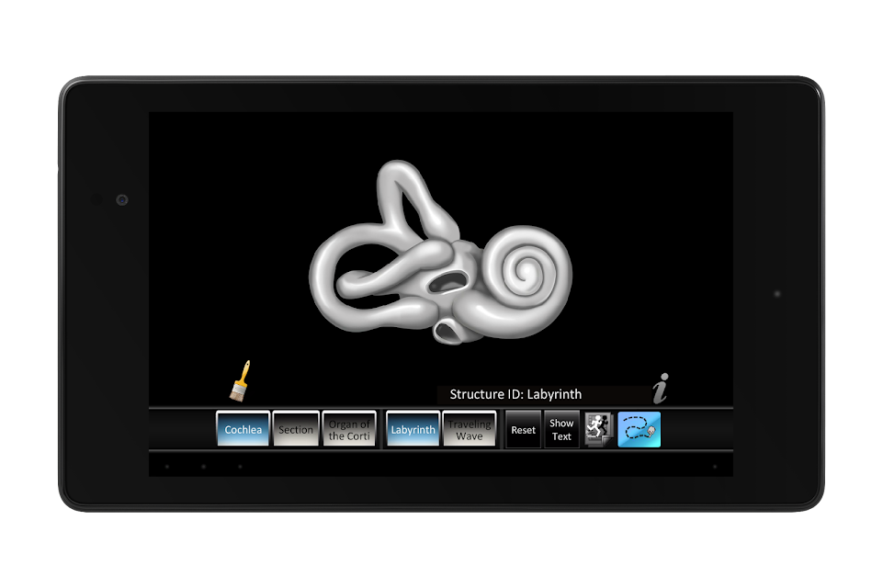The image size is (883, 588).
Task: Click the Reset button
Action: 523,430
